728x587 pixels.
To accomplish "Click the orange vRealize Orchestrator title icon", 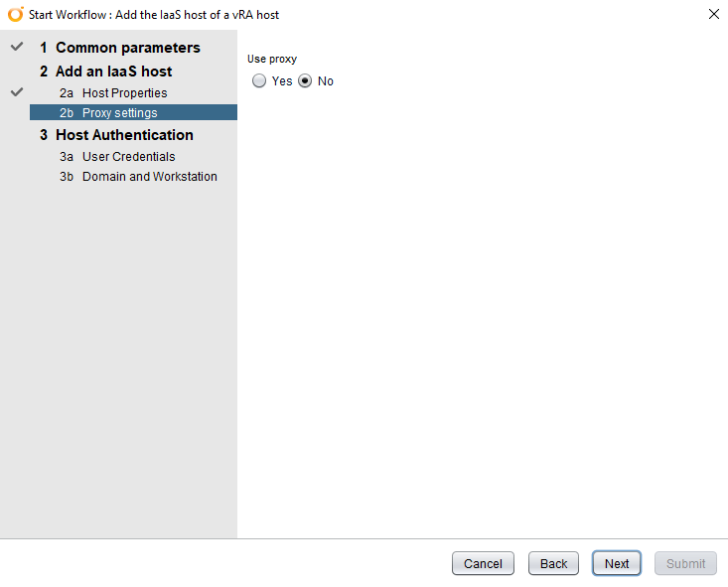I will (x=15, y=14).
